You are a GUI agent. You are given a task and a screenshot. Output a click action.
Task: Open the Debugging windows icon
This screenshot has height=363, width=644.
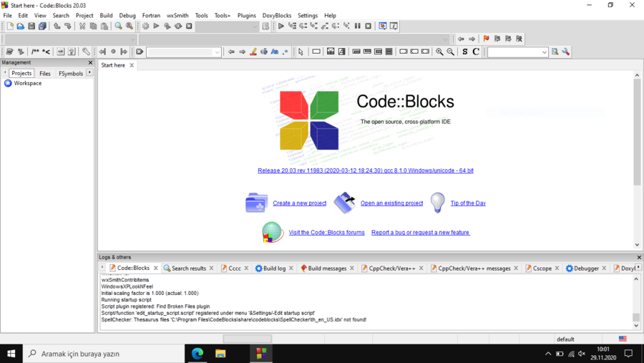(x=382, y=26)
